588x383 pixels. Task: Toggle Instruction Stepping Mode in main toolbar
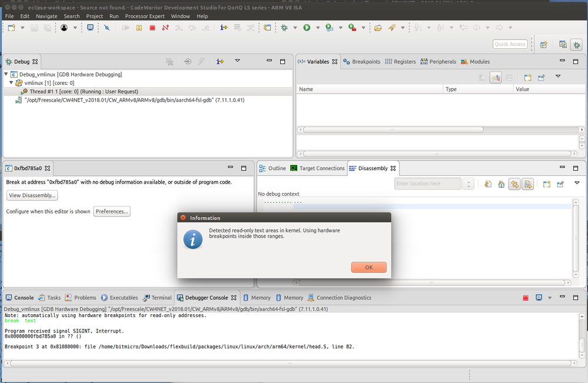[x=224, y=28]
